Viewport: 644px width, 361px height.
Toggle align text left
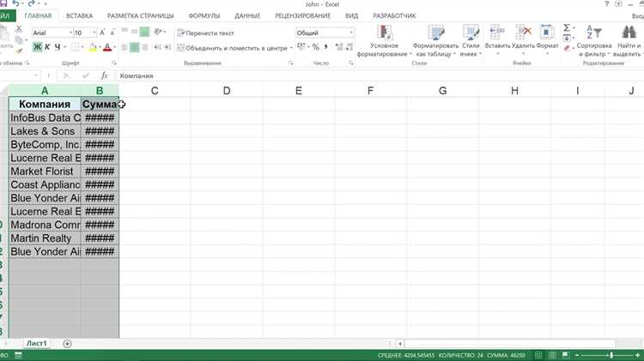coord(125,47)
